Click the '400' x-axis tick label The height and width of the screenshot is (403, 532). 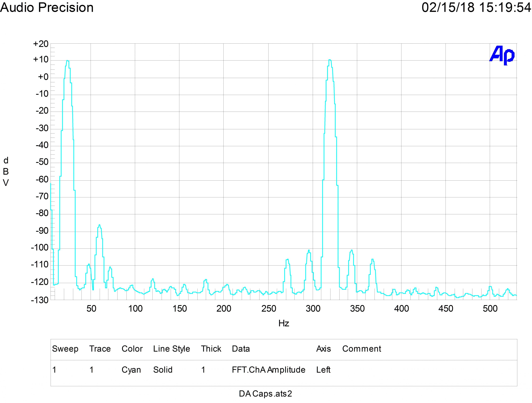pos(401,309)
